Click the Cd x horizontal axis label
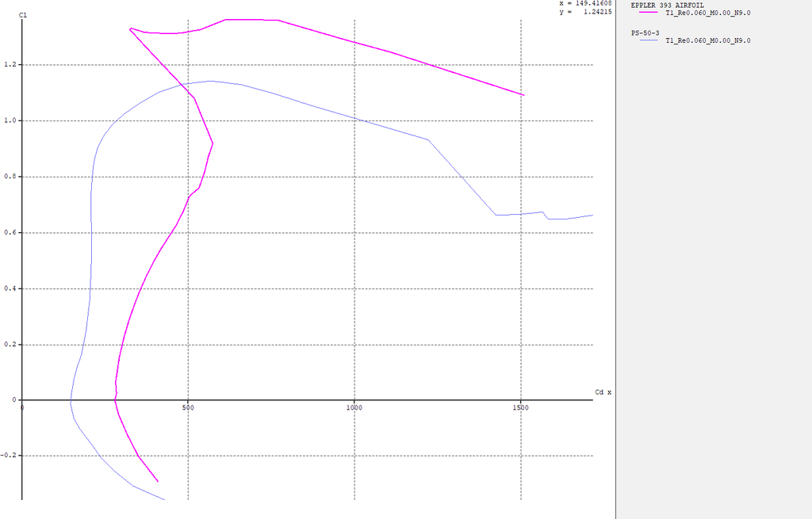This screenshot has width=812, height=519. tap(603, 392)
